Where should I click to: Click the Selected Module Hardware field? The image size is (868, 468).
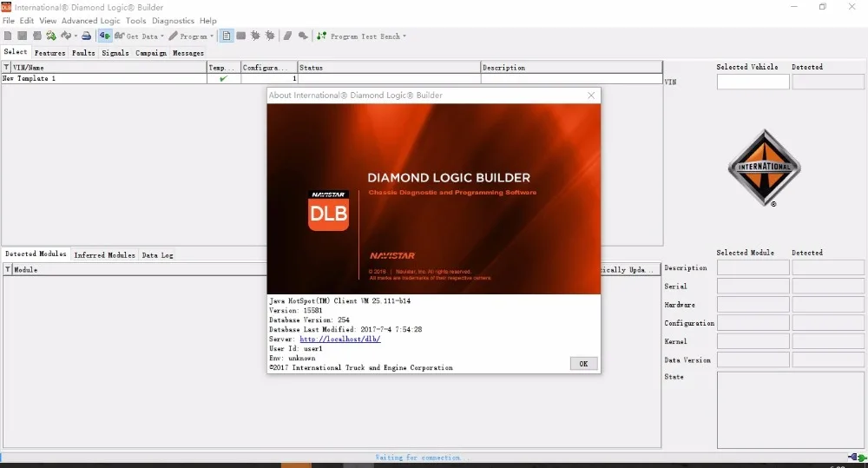753,304
